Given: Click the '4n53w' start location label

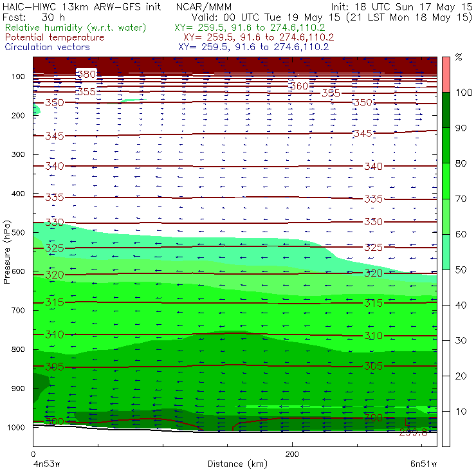Looking at the screenshot, I should coord(46,464).
